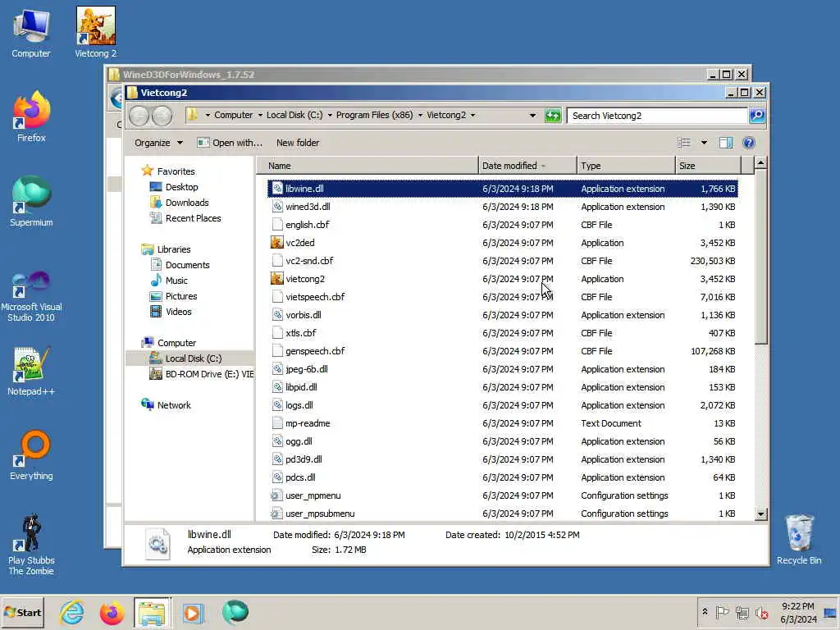This screenshot has height=630, width=840.
Task: Select the genspeech.cbf file
Action: pyautogui.click(x=503, y=351)
